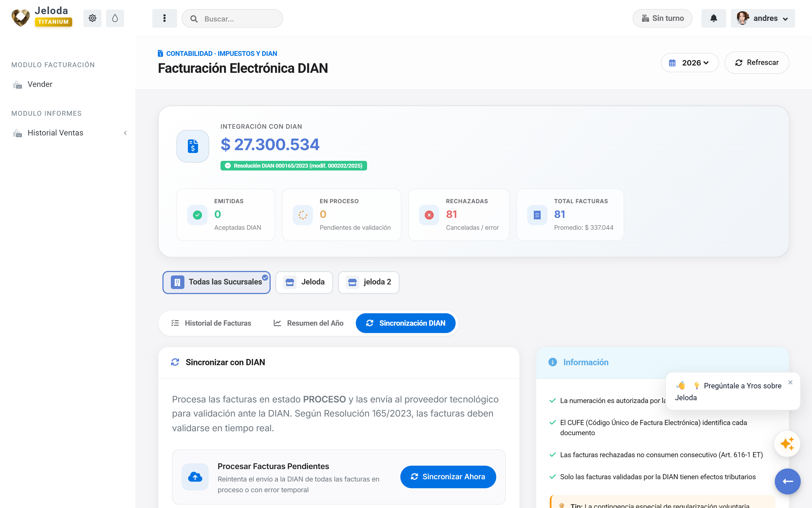Screen dimensions: 812x508
Task: Click the Total Facturas receipt icon
Action: point(537,215)
